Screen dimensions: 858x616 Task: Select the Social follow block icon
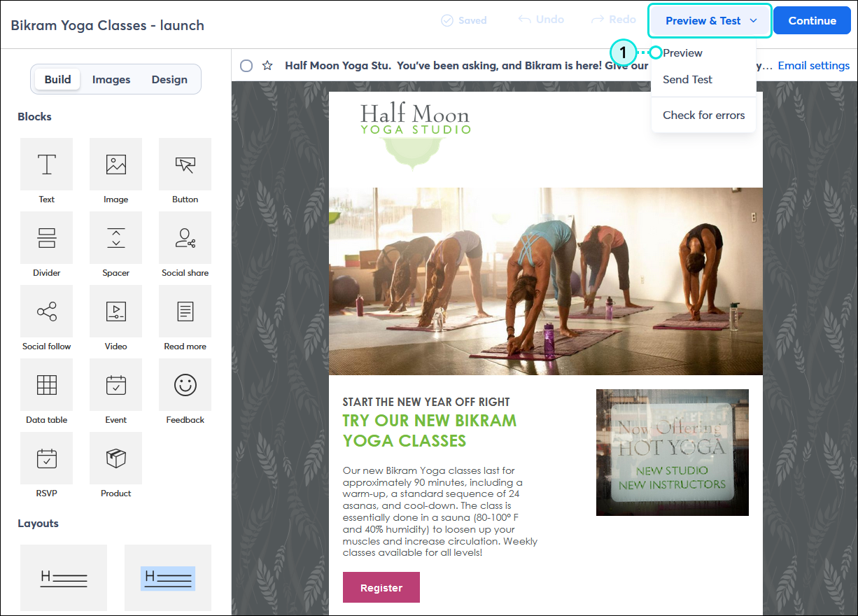tap(46, 311)
